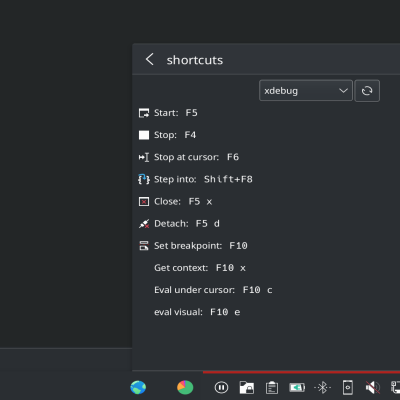Viewport: 400px width, 400px height.
Task: Click the Close red-x icon
Action: 144,202
